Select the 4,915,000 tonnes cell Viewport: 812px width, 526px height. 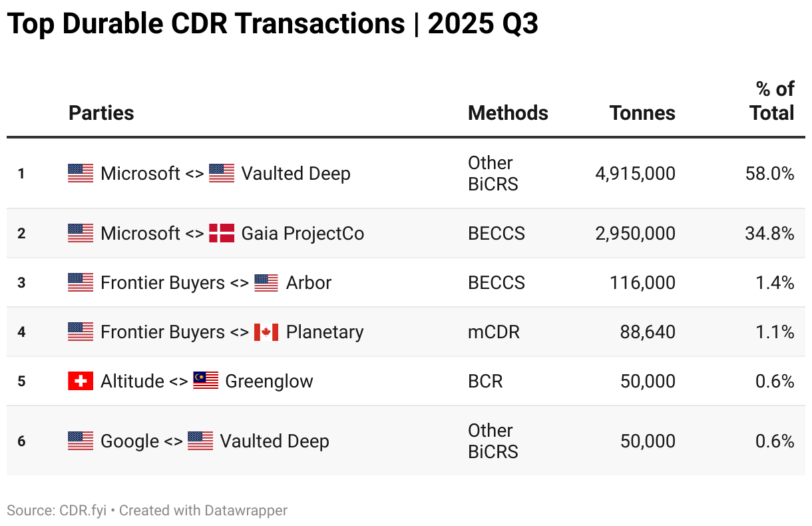point(635,174)
